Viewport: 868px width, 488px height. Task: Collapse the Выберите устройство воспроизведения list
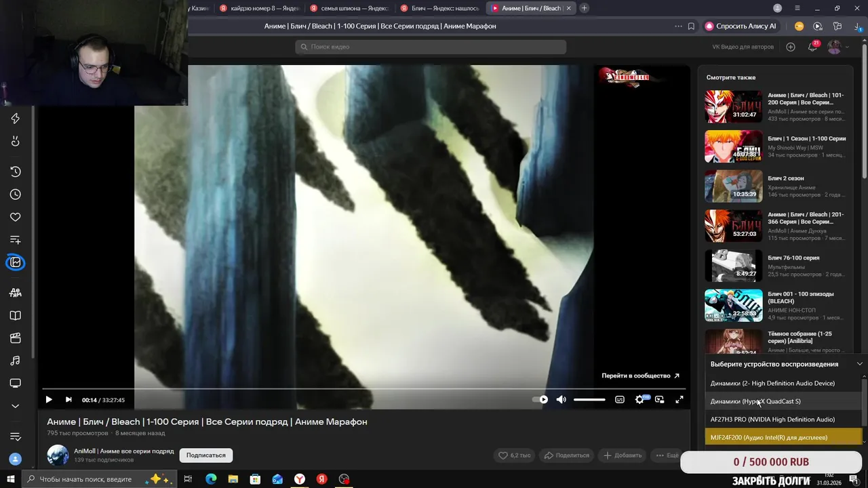point(859,364)
